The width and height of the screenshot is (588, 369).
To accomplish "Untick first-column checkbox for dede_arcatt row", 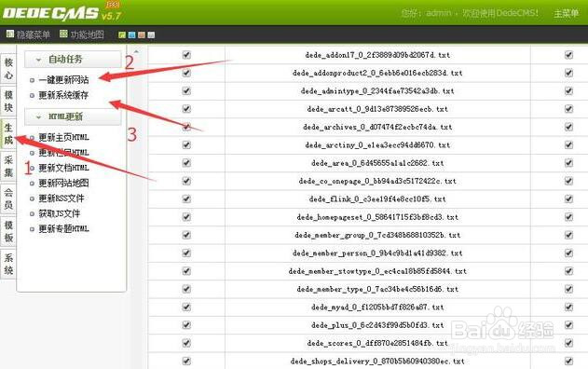I will (x=186, y=109).
